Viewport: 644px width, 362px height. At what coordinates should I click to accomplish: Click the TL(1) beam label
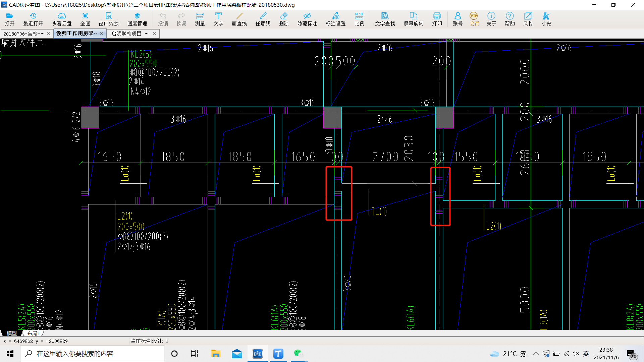point(379,211)
